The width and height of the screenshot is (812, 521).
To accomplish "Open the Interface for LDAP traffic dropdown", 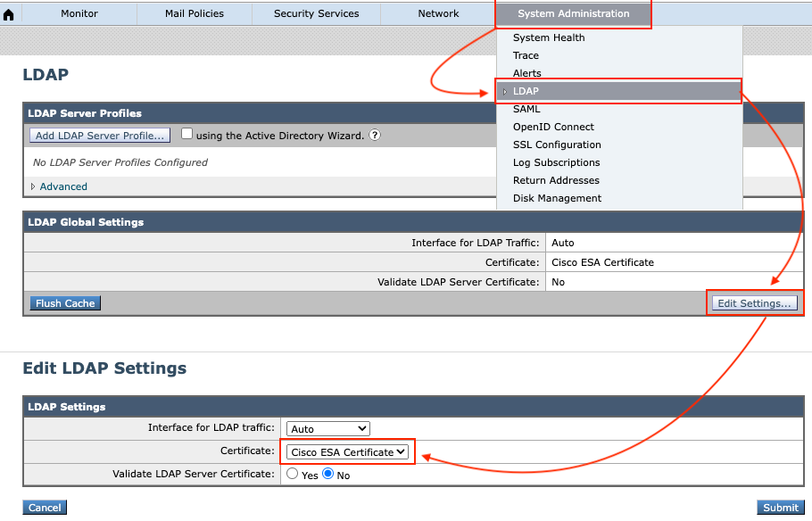I will [327, 428].
